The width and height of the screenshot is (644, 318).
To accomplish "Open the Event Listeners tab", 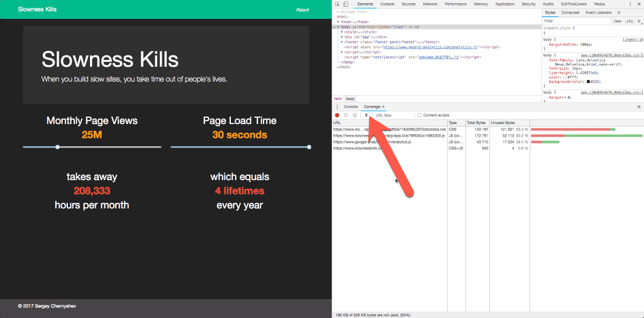I will pos(599,13).
